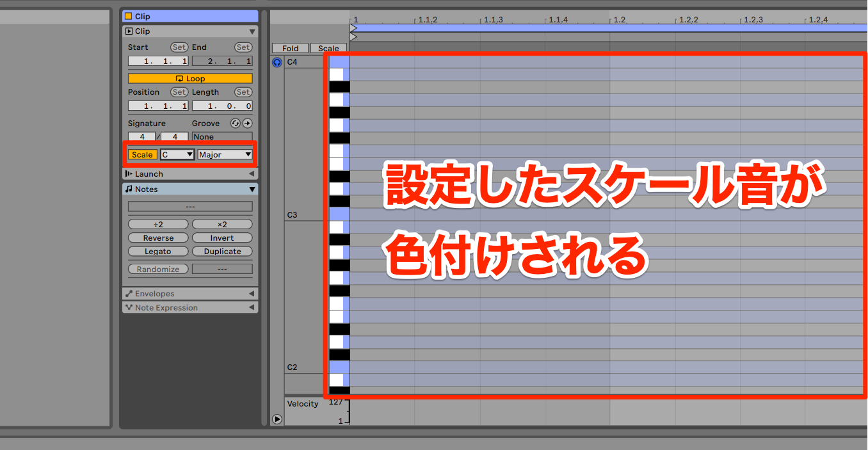This screenshot has width=868, height=450.
Task: Click the Clip view title bar
Action: click(190, 17)
